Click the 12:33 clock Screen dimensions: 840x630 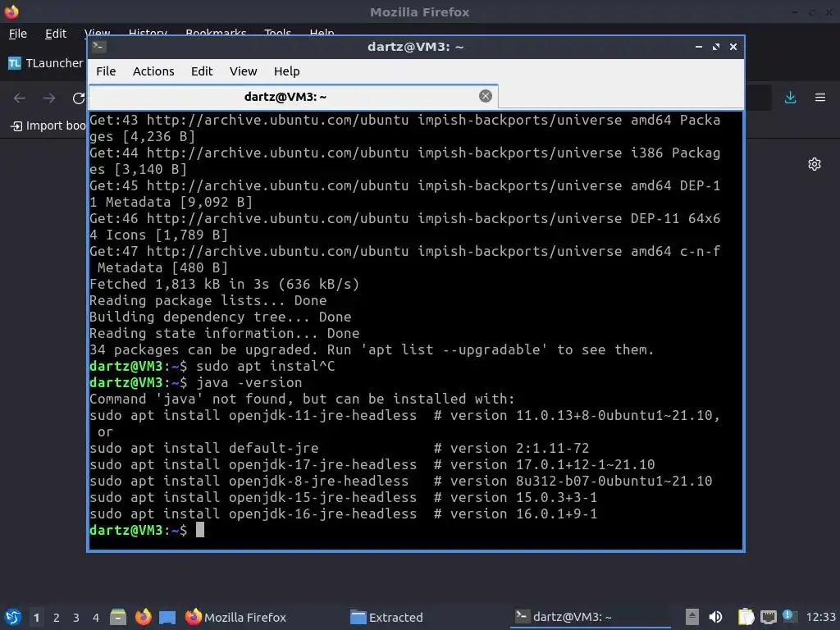click(820, 617)
